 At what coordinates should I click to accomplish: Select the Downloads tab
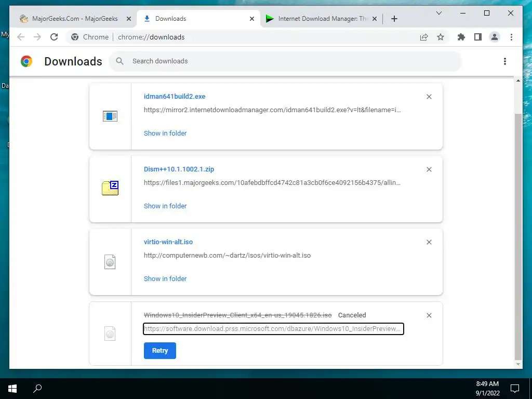[x=198, y=19]
